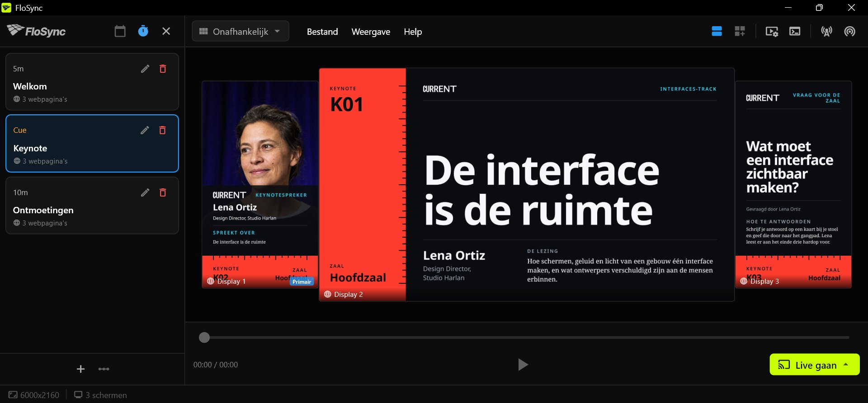Click the broadcast antenna icon
Viewport: 868px width, 403px height.
click(826, 31)
